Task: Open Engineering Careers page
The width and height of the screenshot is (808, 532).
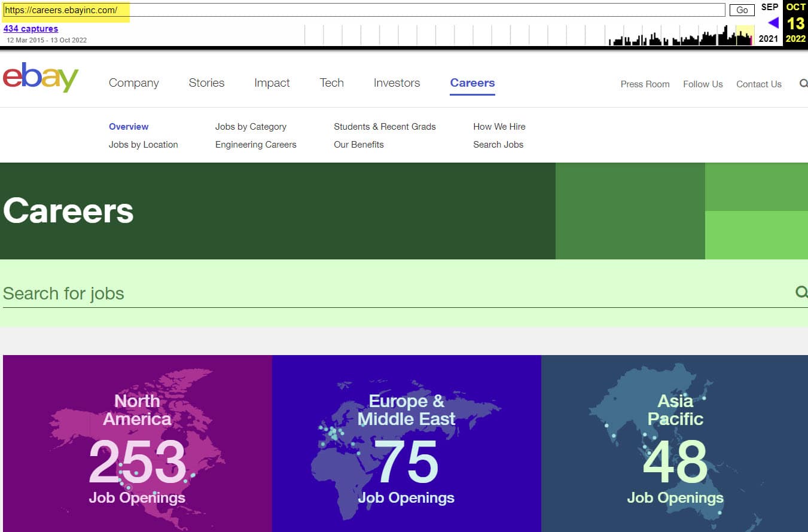Action: [256, 145]
